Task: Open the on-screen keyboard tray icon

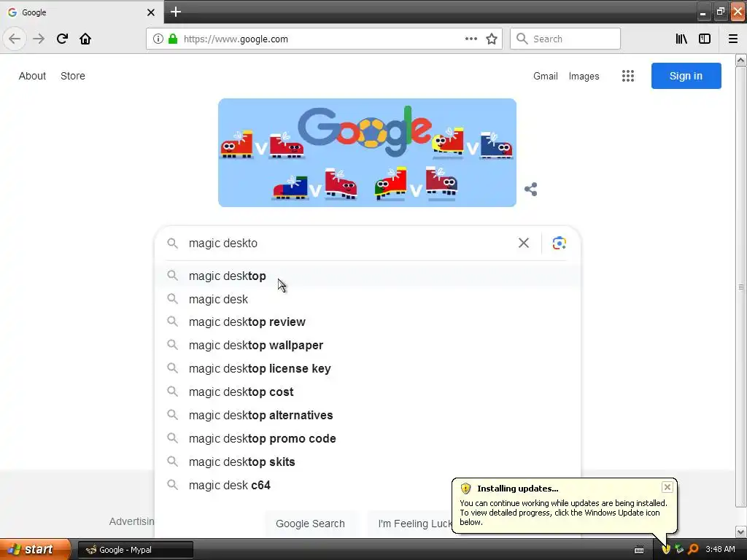Action: coord(639,550)
